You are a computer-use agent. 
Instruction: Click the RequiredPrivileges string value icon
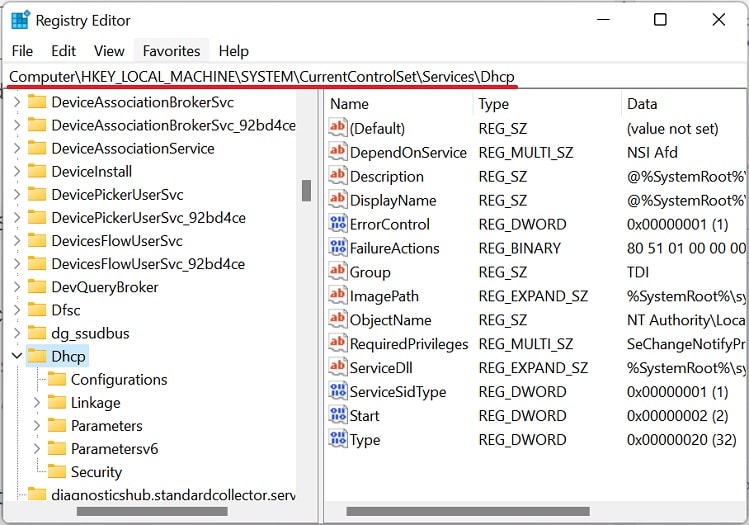tap(337, 343)
